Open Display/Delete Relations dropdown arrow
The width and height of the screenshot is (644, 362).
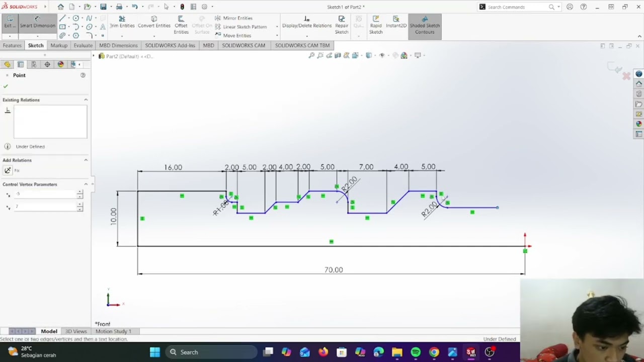pyautogui.click(x=307, y=36)
